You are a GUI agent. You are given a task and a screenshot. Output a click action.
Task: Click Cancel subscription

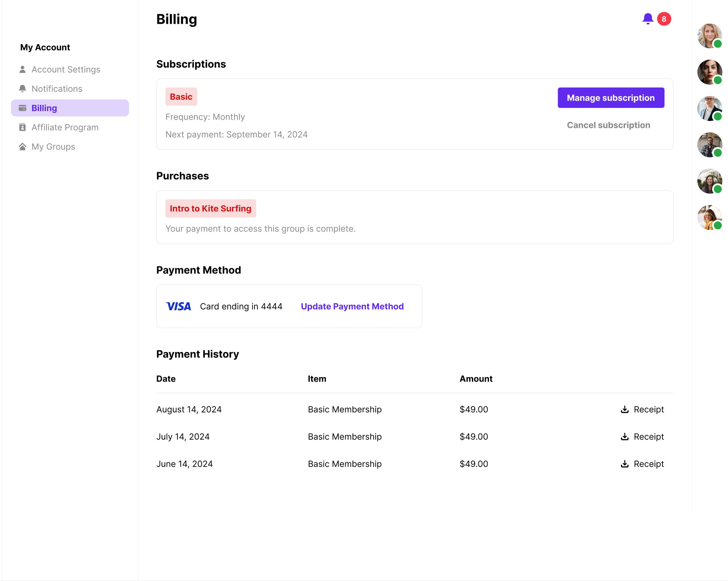[608, 125]
